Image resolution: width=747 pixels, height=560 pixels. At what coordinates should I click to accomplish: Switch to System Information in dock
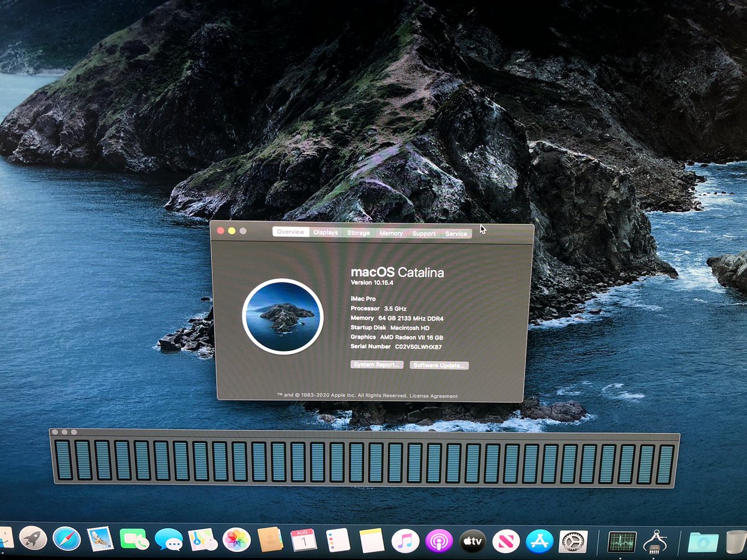tap(655, 542)
